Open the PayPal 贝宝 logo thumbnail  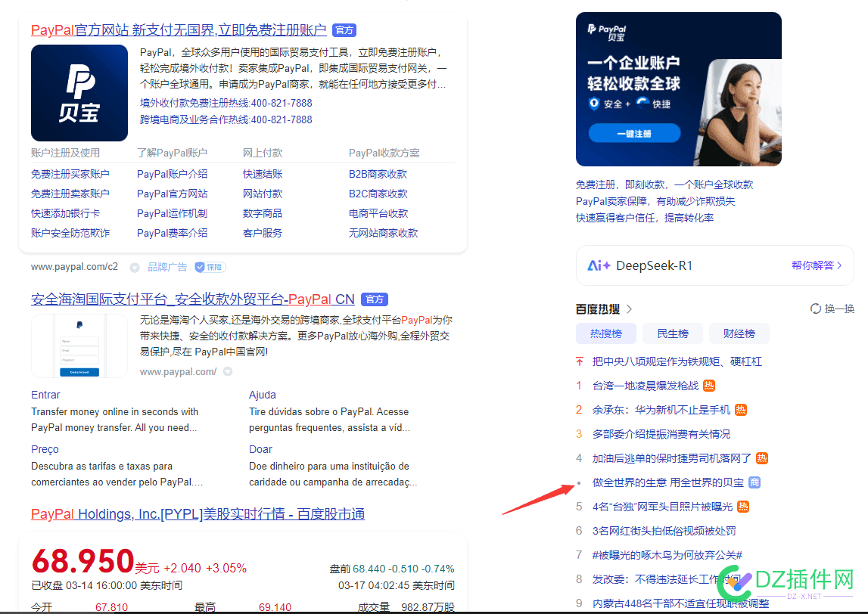[x=79, y=93]
